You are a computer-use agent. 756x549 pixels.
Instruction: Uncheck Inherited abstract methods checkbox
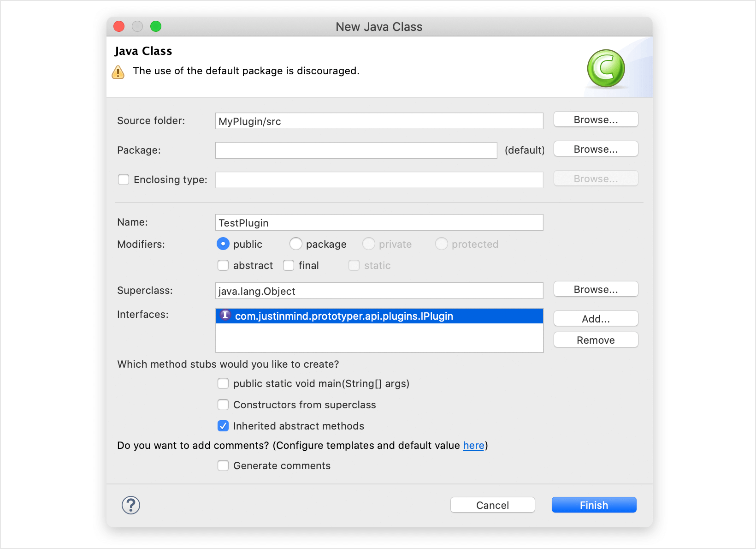tap(223, 426)
